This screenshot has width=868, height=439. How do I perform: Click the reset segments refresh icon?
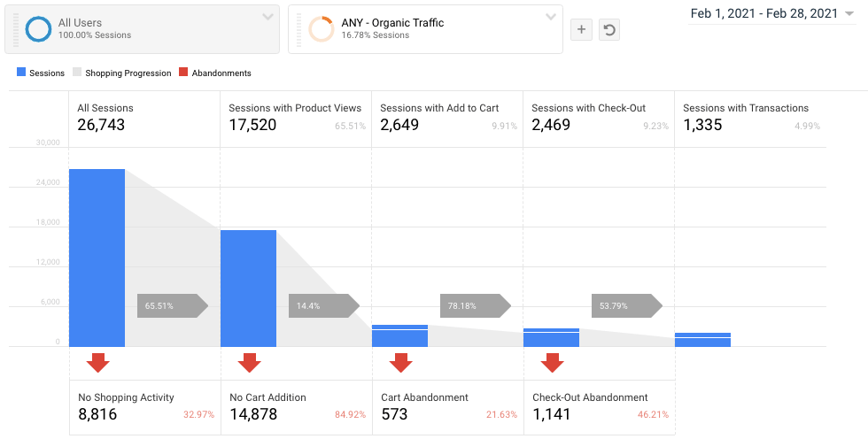click(609, 30)
